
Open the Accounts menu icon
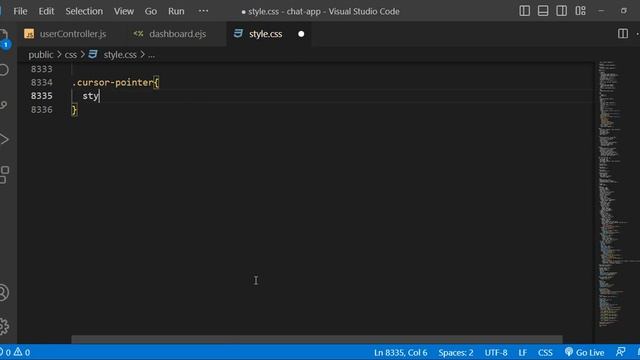4,293
